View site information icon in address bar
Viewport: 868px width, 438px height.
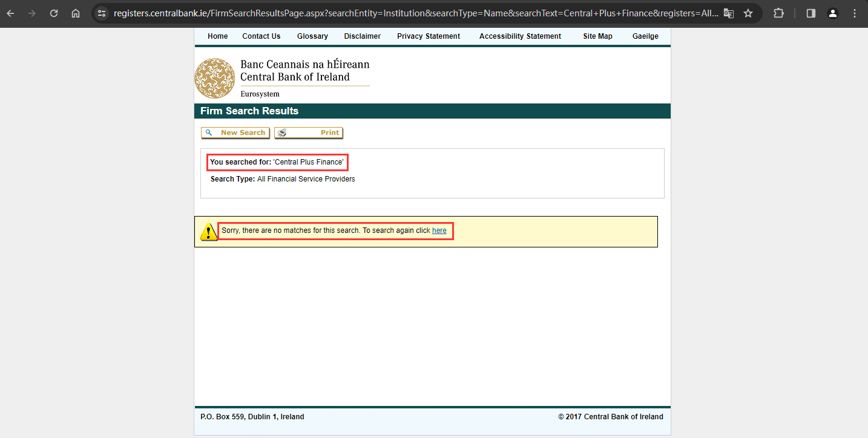coord(102,13)
